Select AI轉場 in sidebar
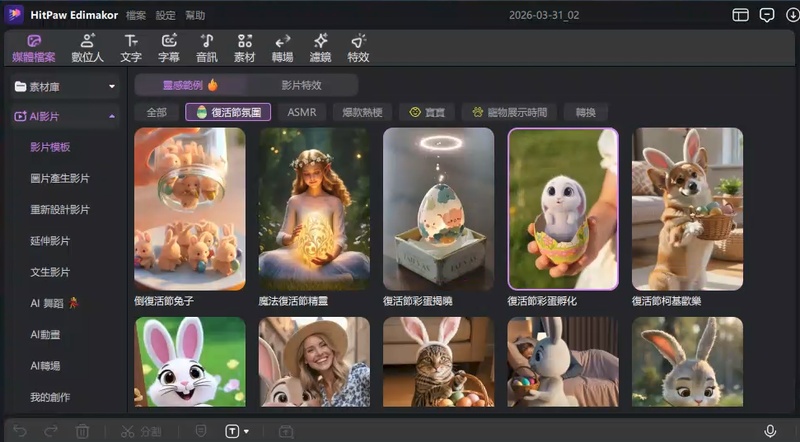The height and width of the screenshot is (442, 800). pyautogui.click(x=45, y=365)
